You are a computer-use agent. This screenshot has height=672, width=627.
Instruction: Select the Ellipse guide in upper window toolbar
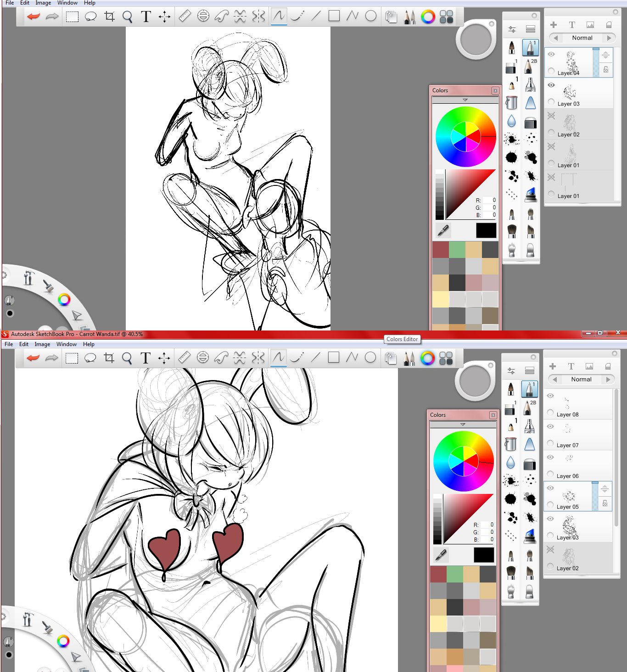(x=203, y=17)
